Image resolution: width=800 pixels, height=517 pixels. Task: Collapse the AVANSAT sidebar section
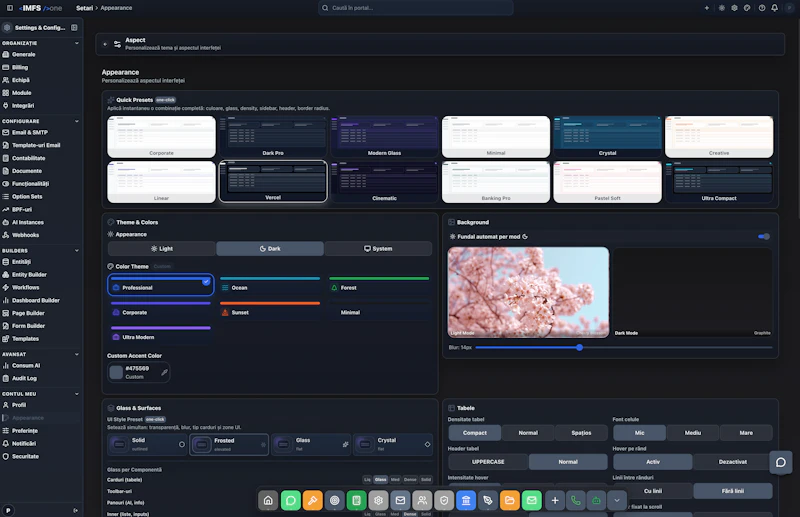point(77,354)
